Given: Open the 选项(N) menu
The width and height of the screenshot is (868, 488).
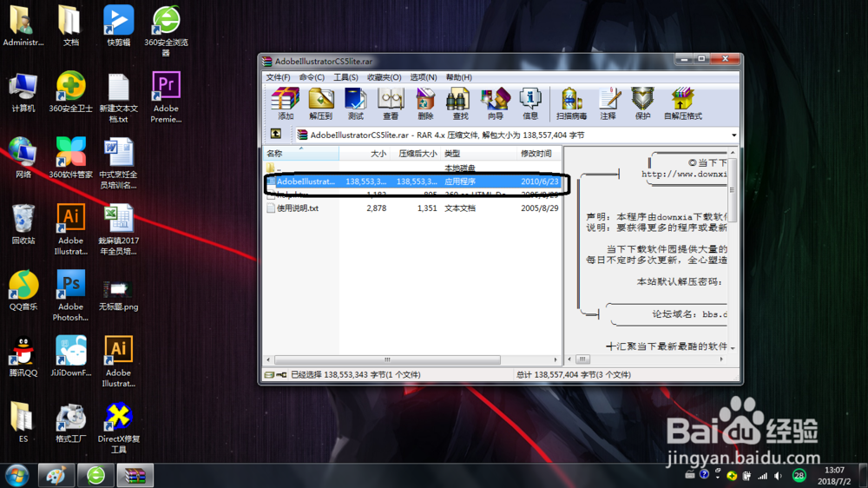Looking at the screenshot, I should [x=424, y=77].
